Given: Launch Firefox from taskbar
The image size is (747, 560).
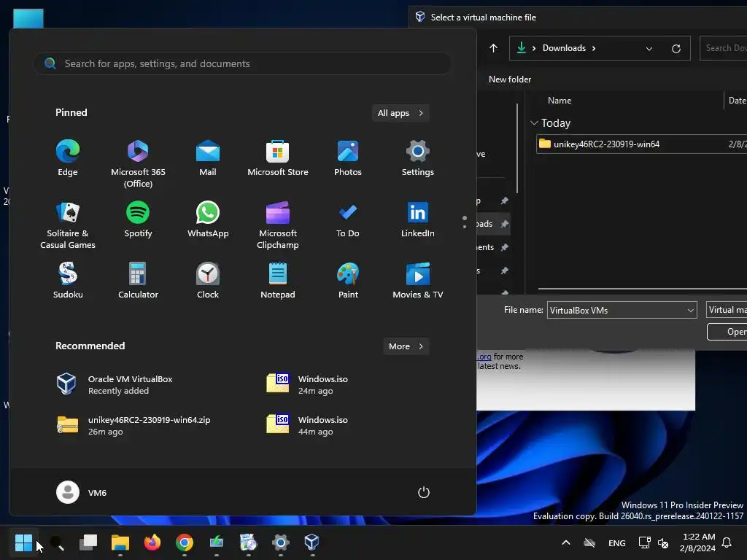Looking at the screenshot, I should point(152,542).
